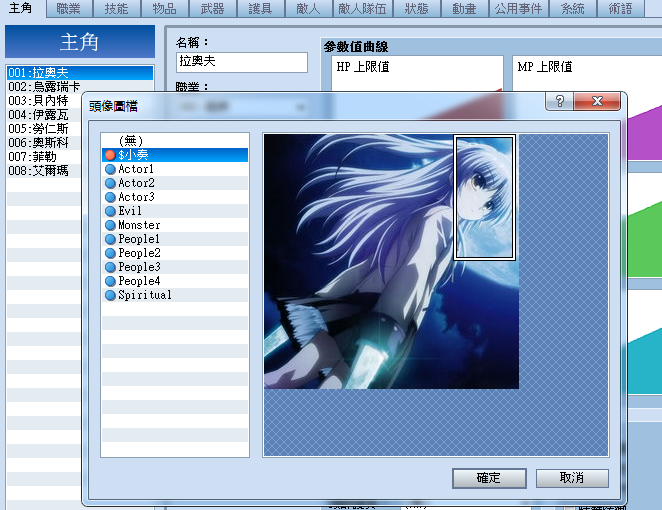
Task: Open the 職業 dropdown behind the dialog
Action: [241, 106]
